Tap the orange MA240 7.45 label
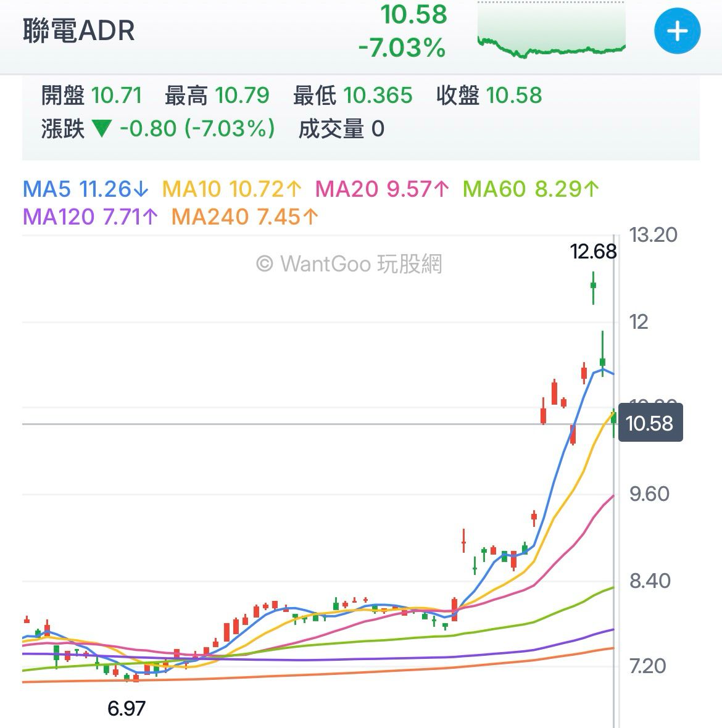Image resolution: width=722 pixels, height=728 pixels. pos(245,217)
